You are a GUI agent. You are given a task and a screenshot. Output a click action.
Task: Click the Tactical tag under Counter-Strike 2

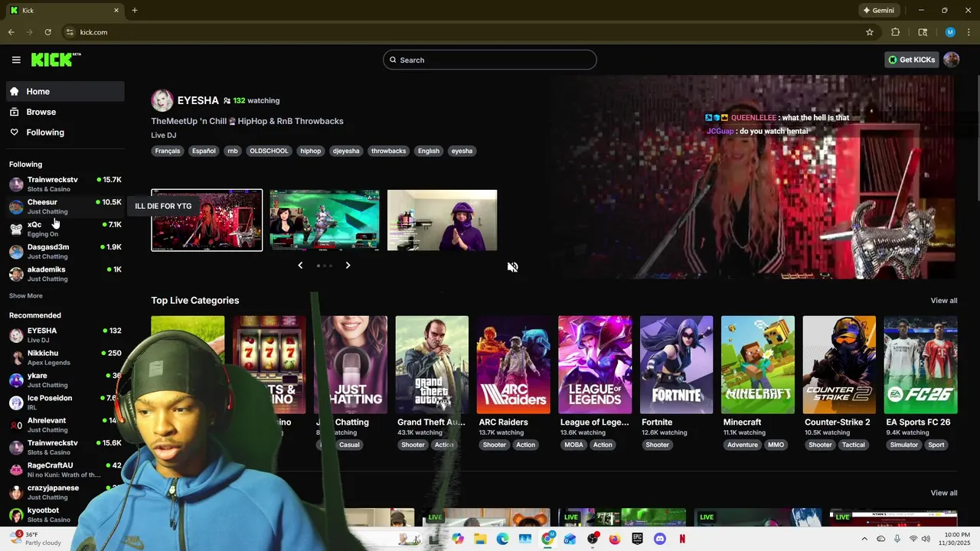click(x=854, y=445)
